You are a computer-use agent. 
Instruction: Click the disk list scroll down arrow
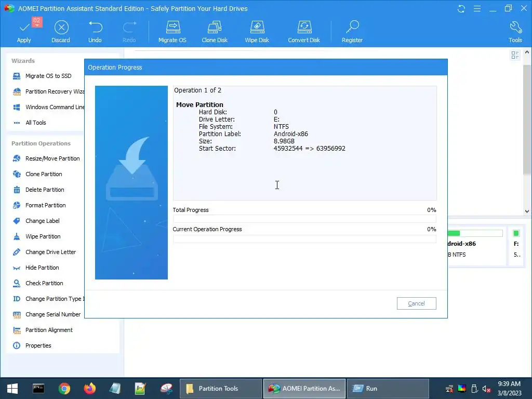click(527, 211)
